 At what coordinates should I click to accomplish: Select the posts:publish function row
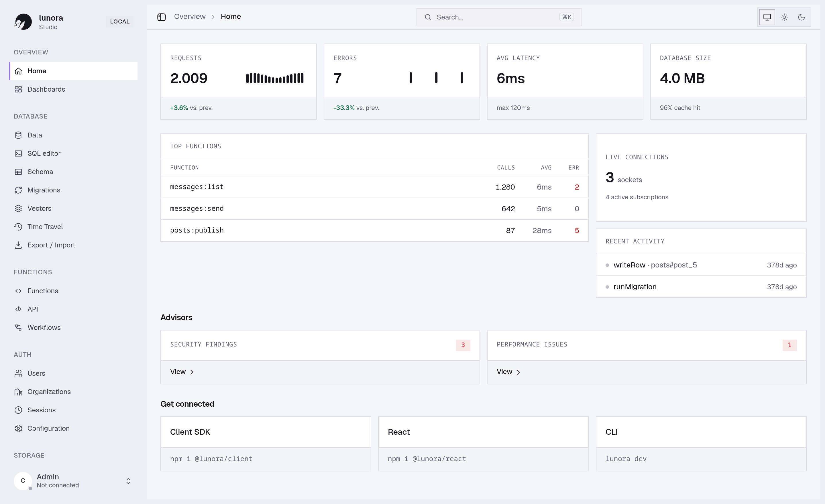tap(374, 231)
